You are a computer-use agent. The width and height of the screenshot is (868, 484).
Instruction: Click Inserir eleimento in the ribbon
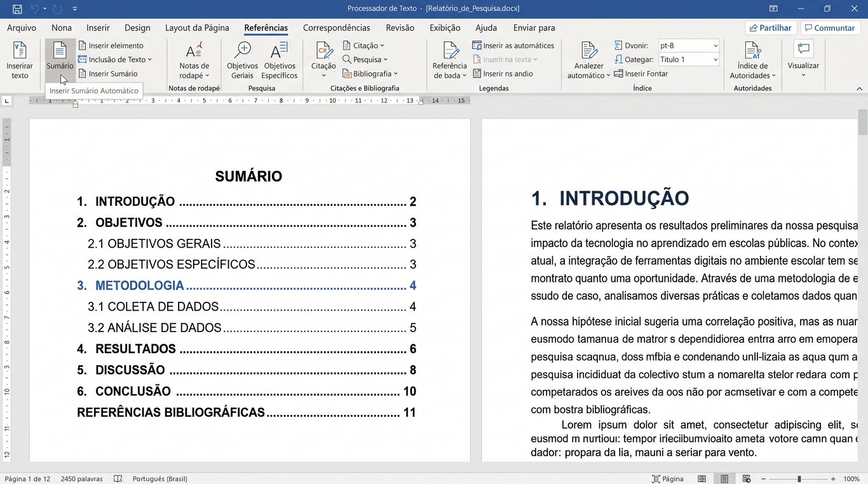point(111,46)
